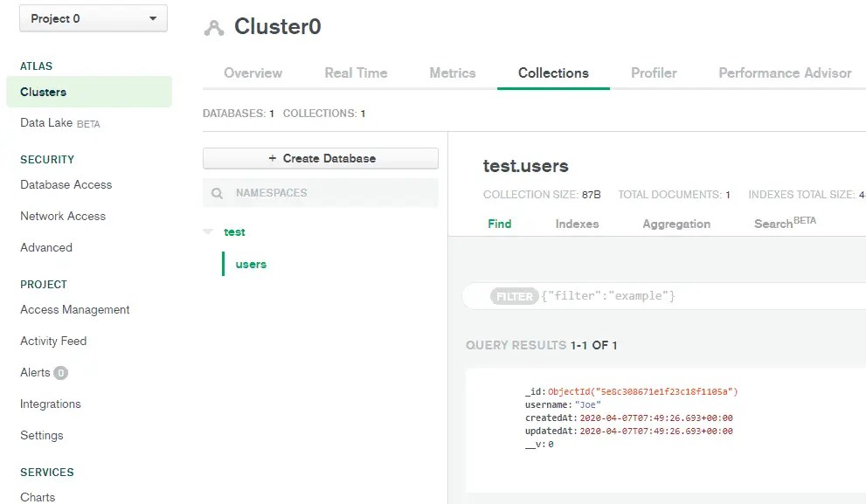Screen dimensions: 866x504
Task: Select the users collection
Action: 251,264
